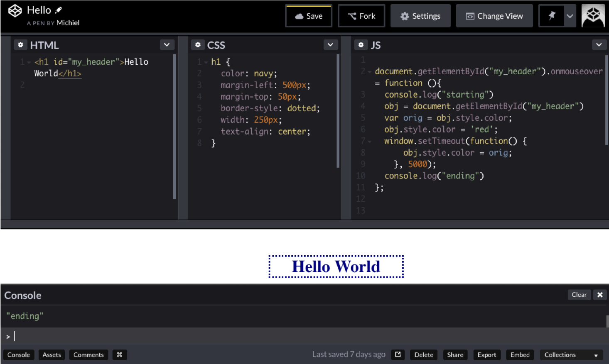Focus the console command input
This screenshot has width=609, height=364.
(305, 336)
